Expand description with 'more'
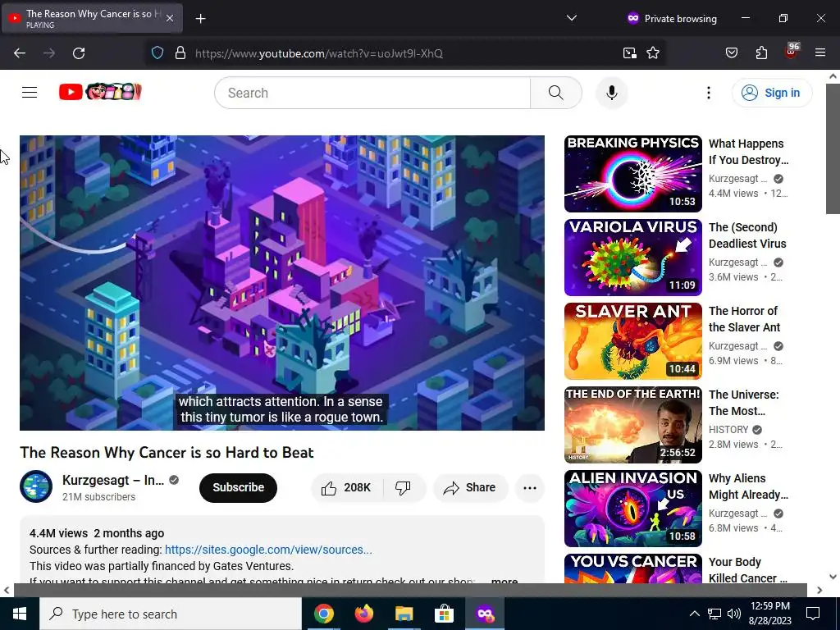This screenshot has height=630, width=840. [504, 580]
